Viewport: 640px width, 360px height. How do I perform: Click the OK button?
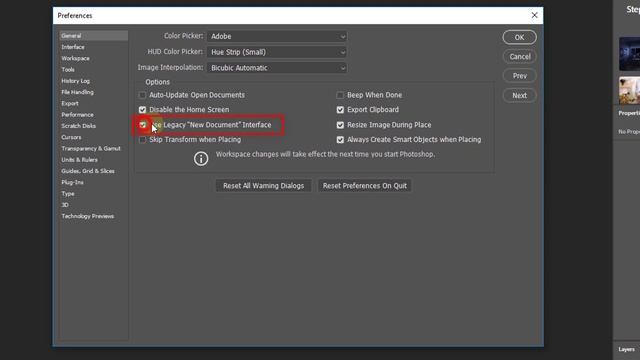519,37
